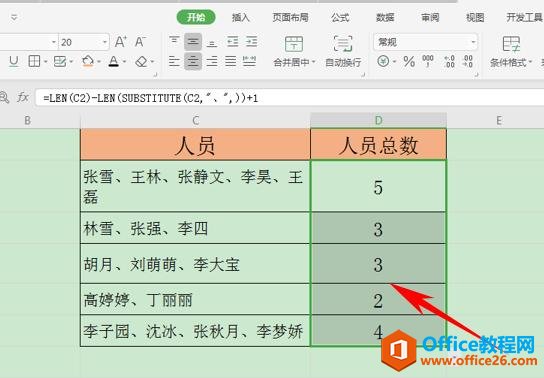Switch to the 页面布局 tab

click(x=290, y=17)
